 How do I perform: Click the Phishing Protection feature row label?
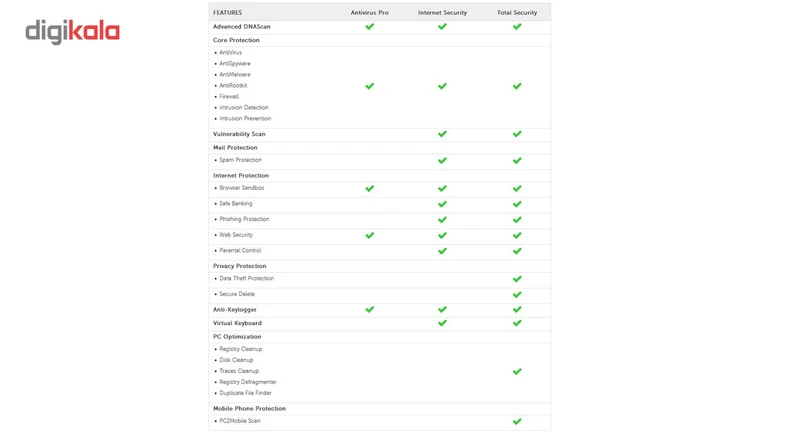(x=244, y=219)
